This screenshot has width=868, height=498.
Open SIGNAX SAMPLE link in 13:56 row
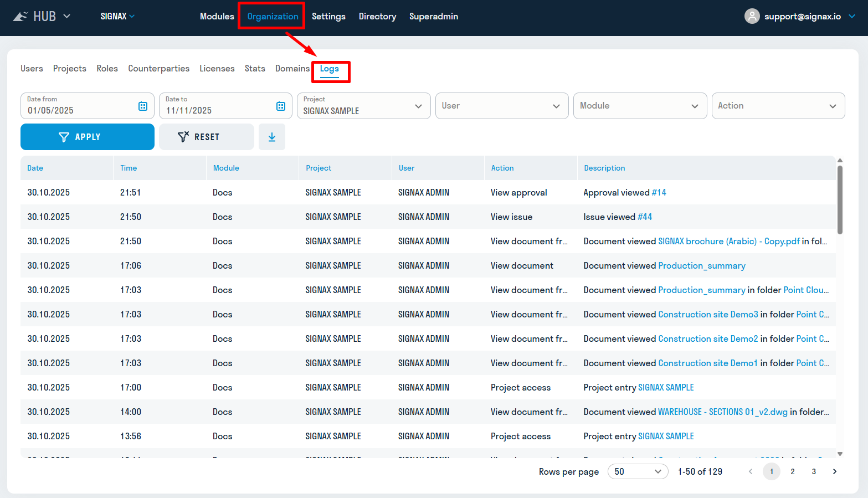pyautogui.click(x=666, y=437)
